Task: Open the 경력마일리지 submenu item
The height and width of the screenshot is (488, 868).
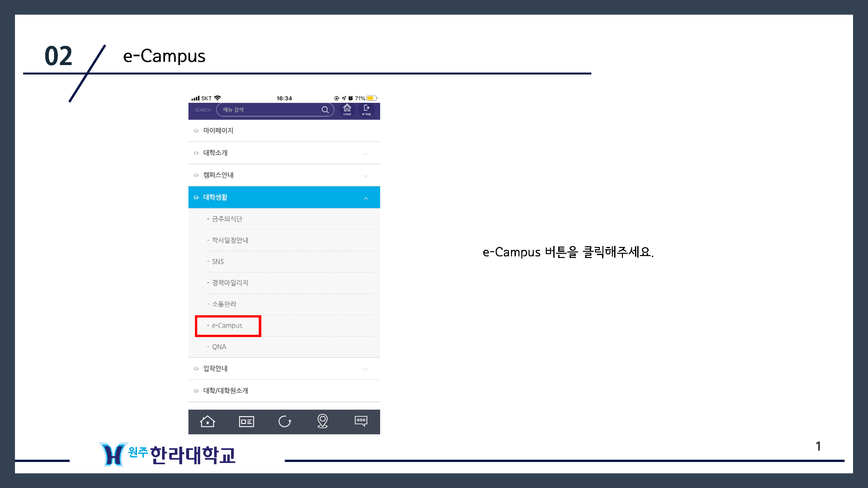Action: [x=230, y=283]
